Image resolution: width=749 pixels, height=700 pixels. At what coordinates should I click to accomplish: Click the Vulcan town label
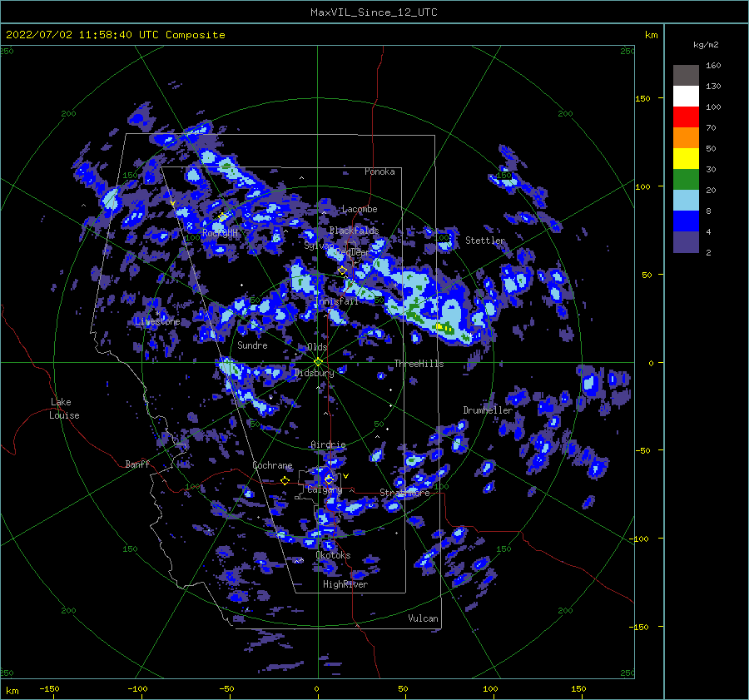(x=423, y=618)
